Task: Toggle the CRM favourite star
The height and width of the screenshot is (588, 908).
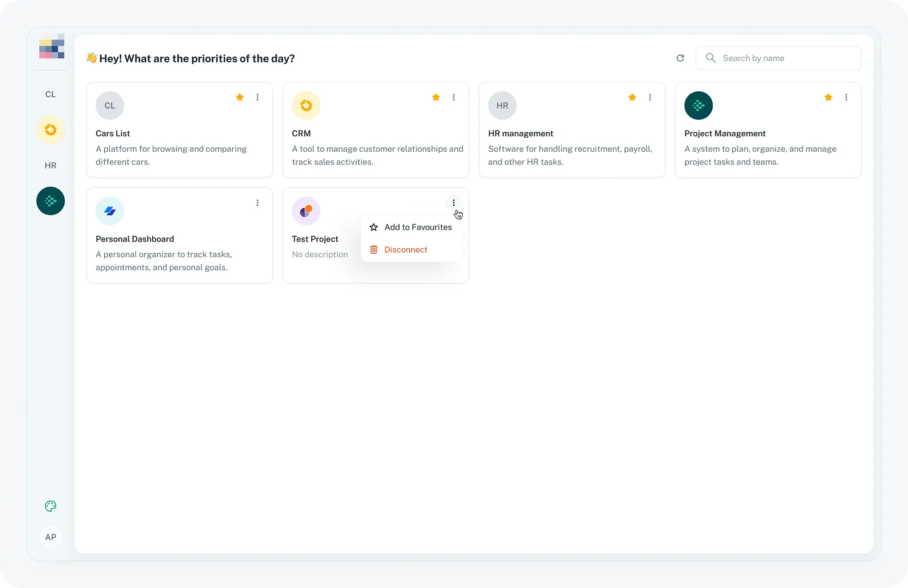Action: coord(436,97)
